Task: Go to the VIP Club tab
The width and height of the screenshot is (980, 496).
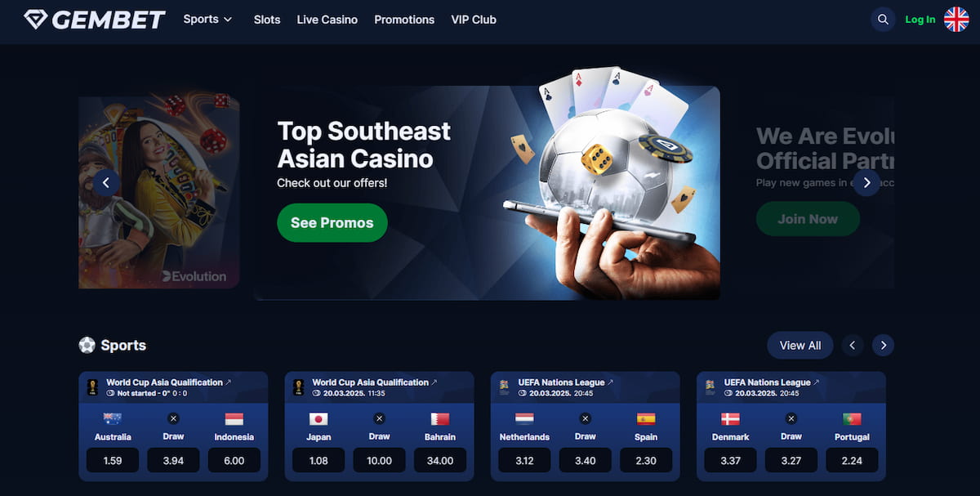Action: pos(474,20)
